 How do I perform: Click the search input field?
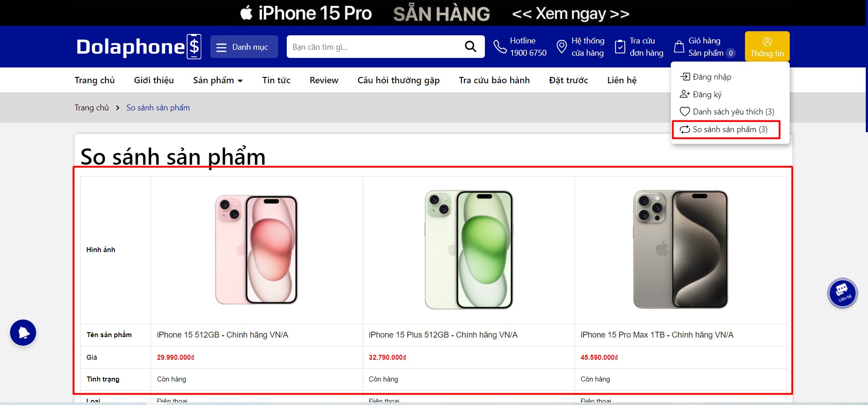[373, 47]
